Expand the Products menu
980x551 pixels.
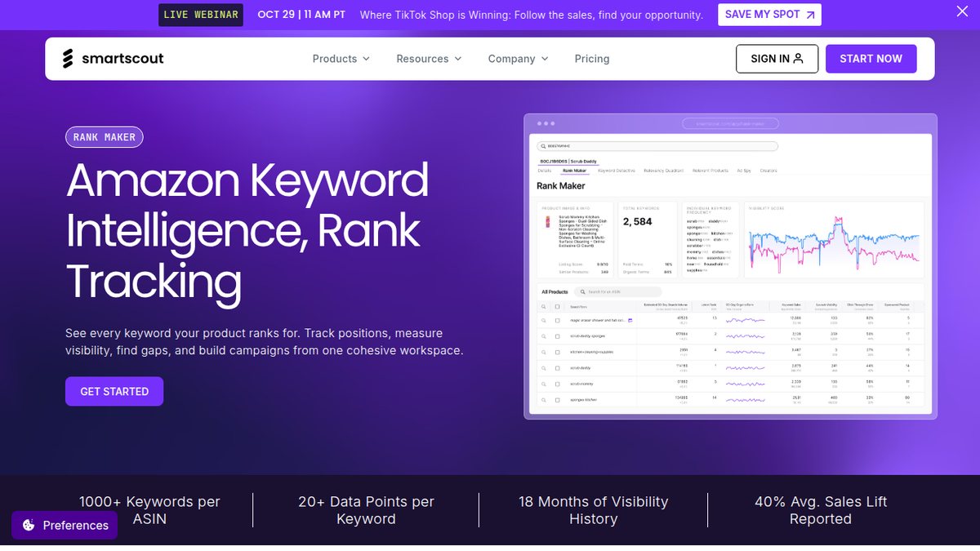click(341, 59)
